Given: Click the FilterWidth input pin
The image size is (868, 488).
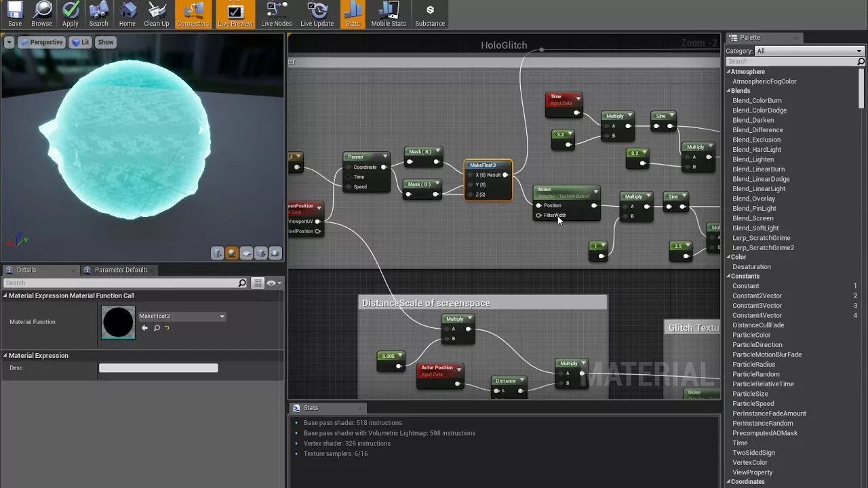Looking at the screenshot, I should (x=539, y=216).
